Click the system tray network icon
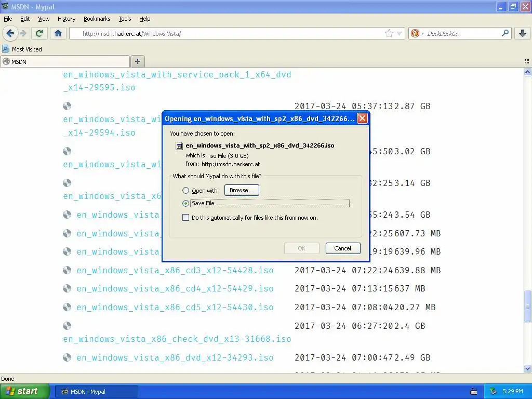This screenshot has height=399, width=532. pos(494,392)
